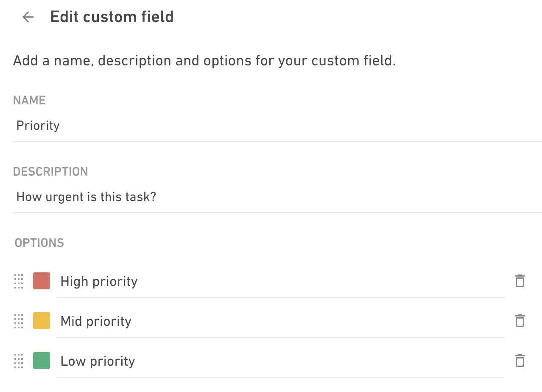The height and width of the screenshot is (392, 542).
Task: Click the Low priority drag handle
Action: click(19, 361)
